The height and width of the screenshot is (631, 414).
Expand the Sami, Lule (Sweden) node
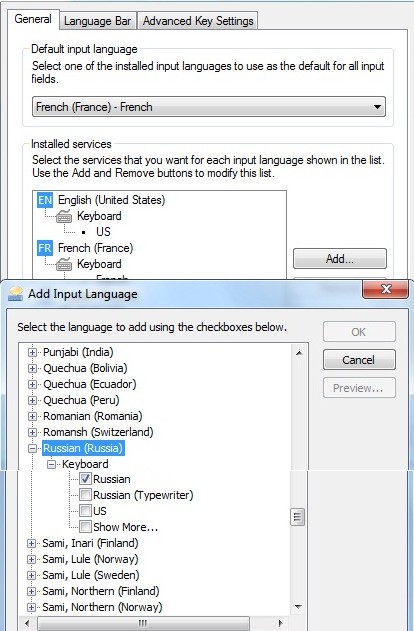click(31, 575)
